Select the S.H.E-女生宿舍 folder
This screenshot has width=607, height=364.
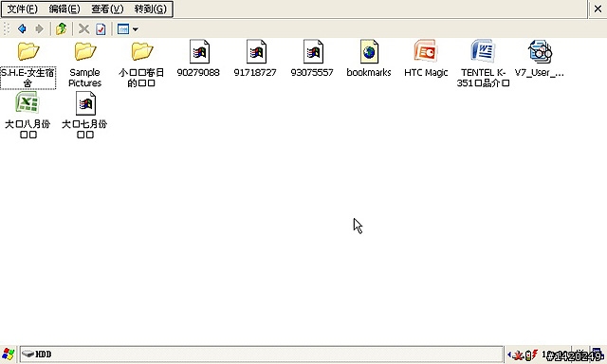(x=28, y=64)
